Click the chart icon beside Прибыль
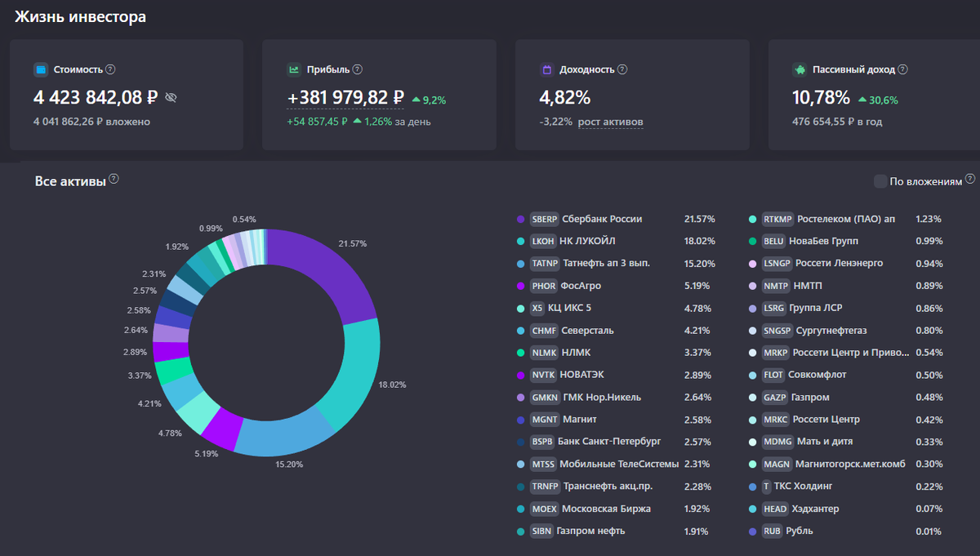The image size is (980, 556). coord(294,69)
